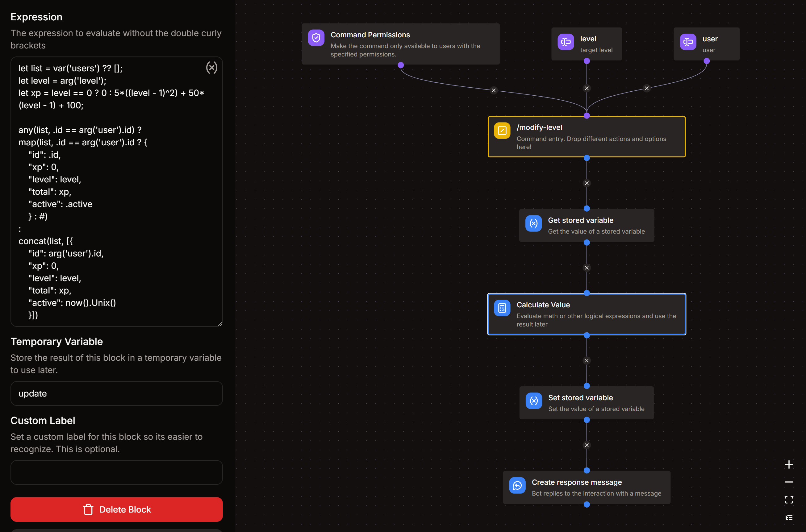Click the auto-layout icon in canvas controls
Image resolution: width=806 pixels, height=532 pixels.
(x=789, y=517)
